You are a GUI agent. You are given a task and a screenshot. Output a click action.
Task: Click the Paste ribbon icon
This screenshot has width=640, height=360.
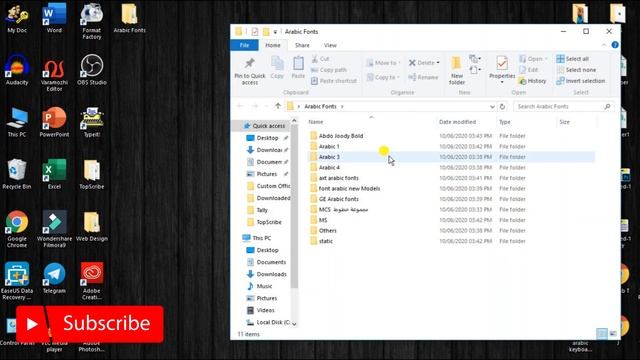pyautogui.click(x=298, y=68)
